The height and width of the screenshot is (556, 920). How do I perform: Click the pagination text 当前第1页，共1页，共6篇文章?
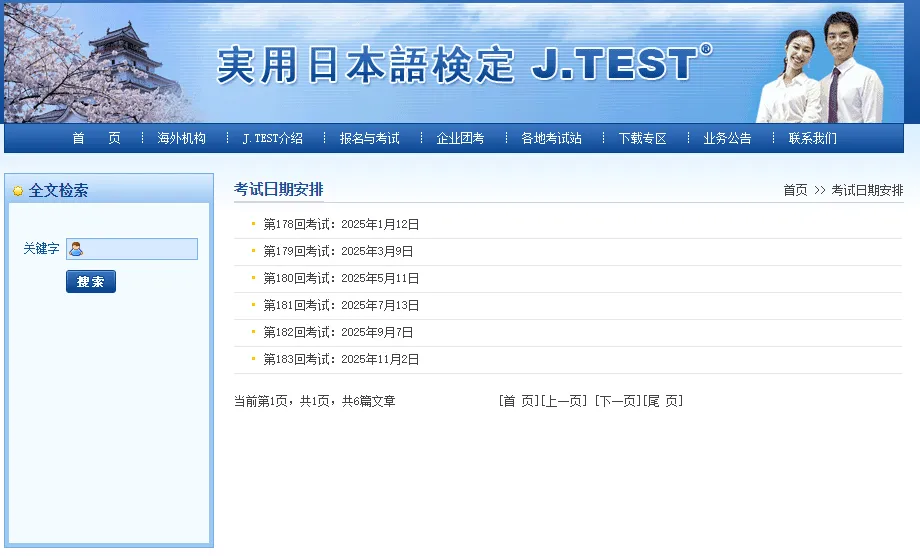coord(314,401)
